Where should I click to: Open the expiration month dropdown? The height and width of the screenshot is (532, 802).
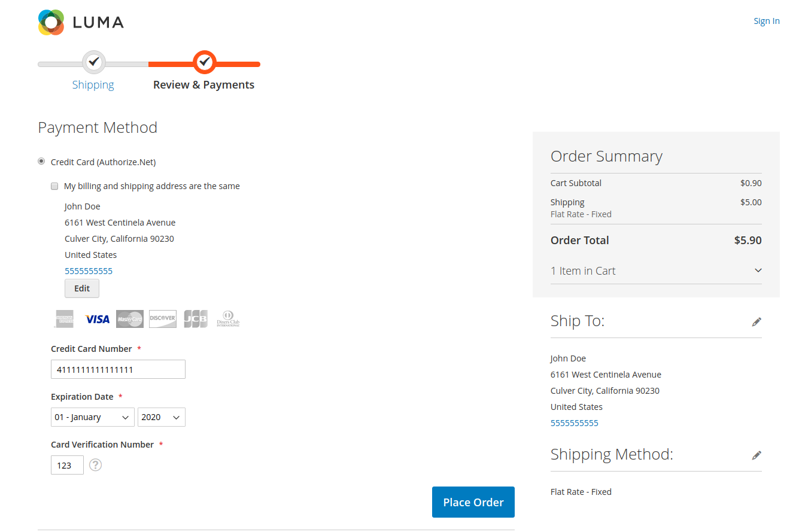[x=93, y=417]
